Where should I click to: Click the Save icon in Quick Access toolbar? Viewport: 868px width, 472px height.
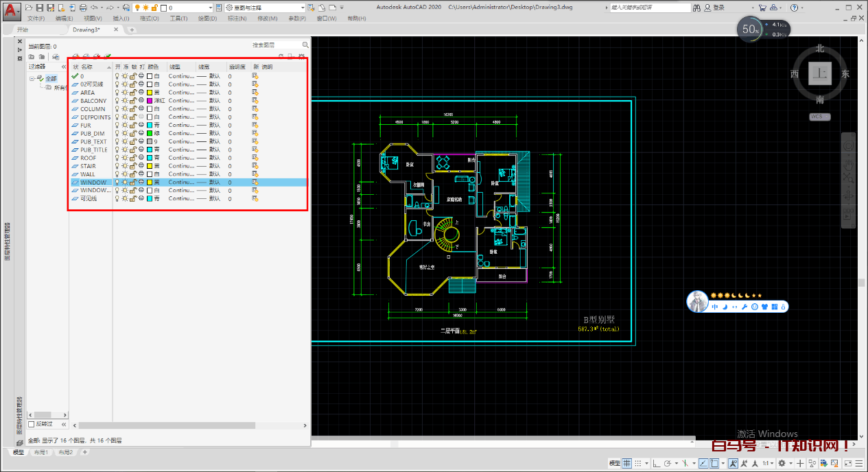tap(40, 7)
